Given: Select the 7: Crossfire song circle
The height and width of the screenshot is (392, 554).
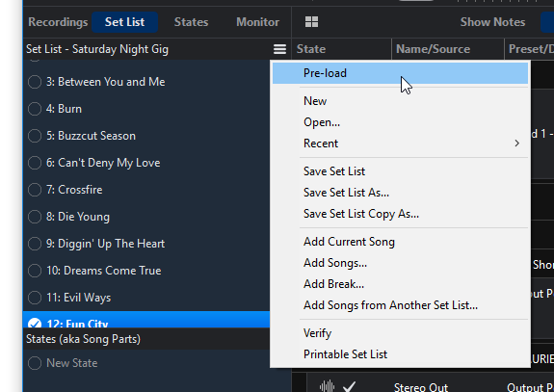Looking at the screenshot, I should (35, 190).
